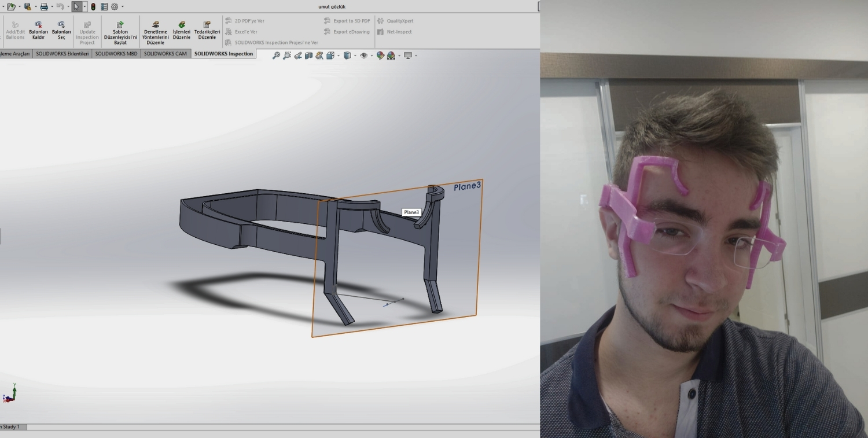
Task: Click the View Settings monitor icon
Action: pyautogui.click(x=408, y=56)
